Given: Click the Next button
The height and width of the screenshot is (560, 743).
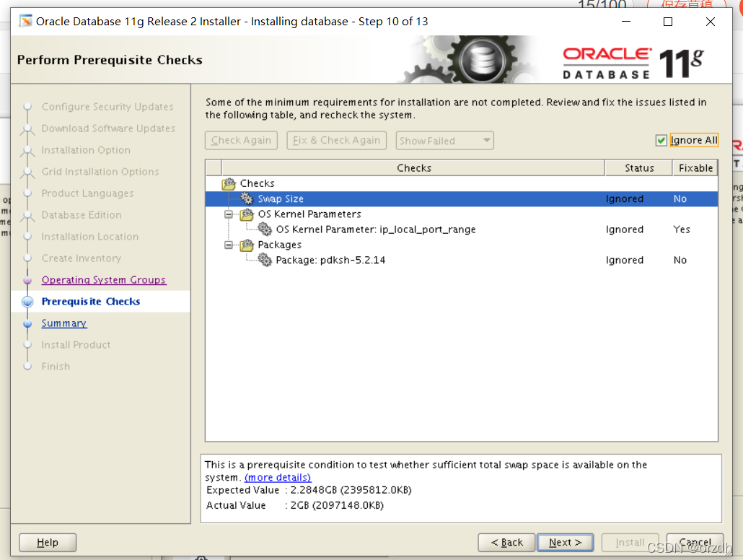Looking at the screenshot, I should (x=565, y=542).
